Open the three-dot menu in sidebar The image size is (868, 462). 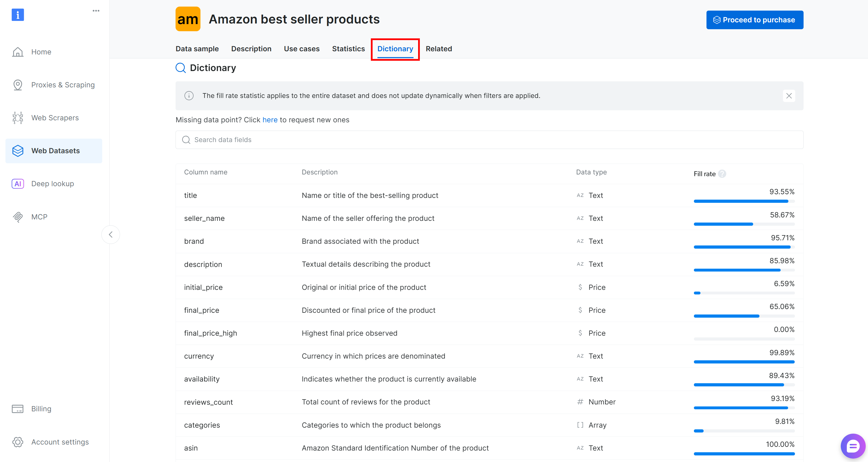[96, 11]
